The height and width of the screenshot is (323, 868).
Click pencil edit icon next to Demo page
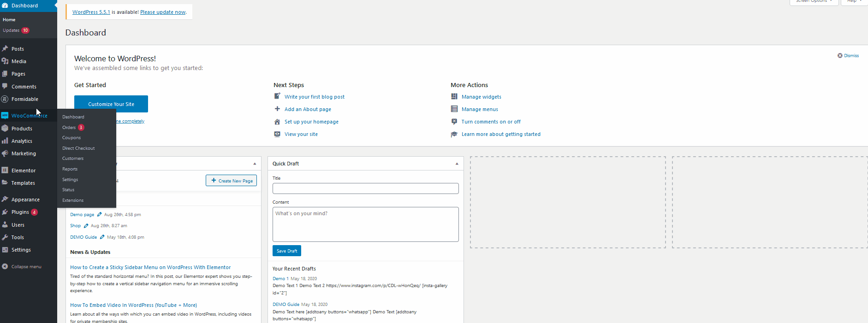click(x=99, y=214)
